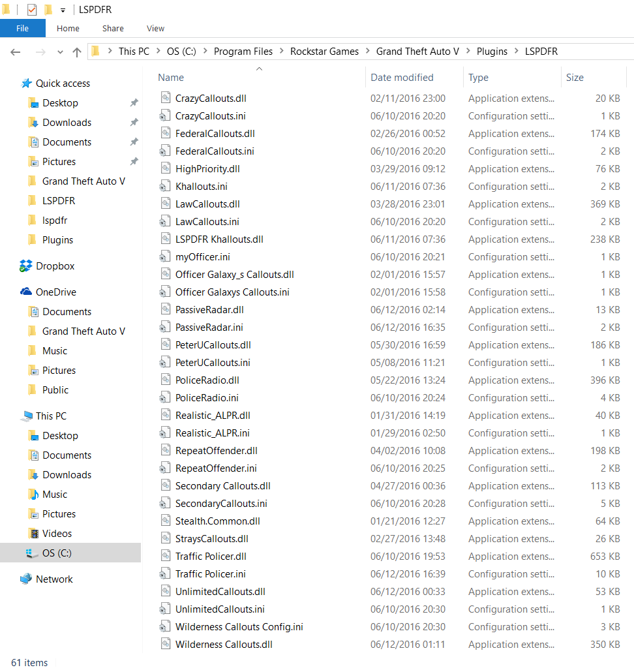634x672 pixels.
Task: Click Program Files breadcrumb
Action: 243,52
